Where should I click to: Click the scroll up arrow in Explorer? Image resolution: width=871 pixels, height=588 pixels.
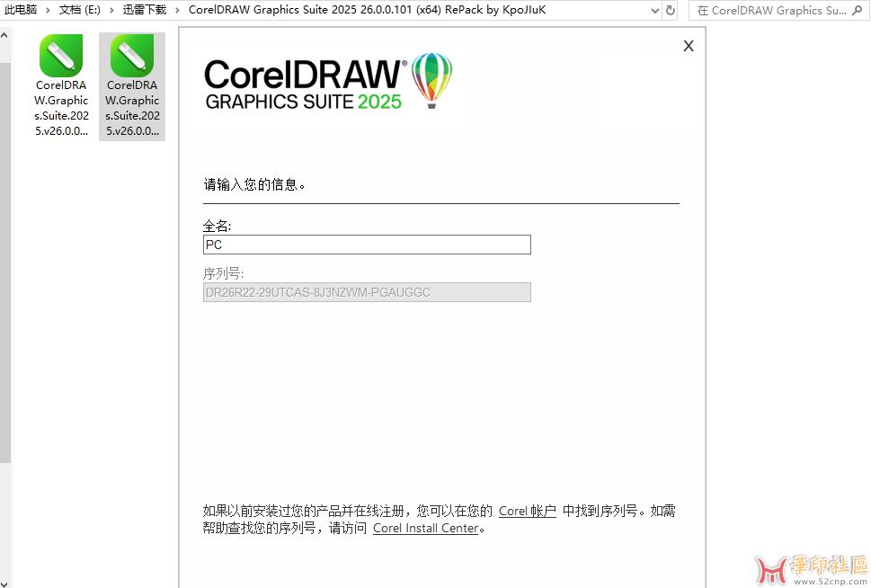pos(4,36)
